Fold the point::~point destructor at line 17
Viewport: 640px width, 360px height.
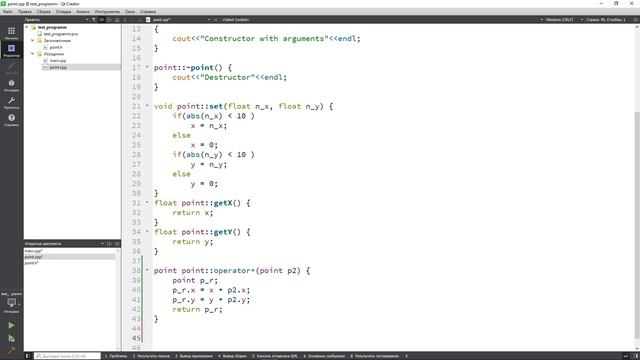point(147,67)
